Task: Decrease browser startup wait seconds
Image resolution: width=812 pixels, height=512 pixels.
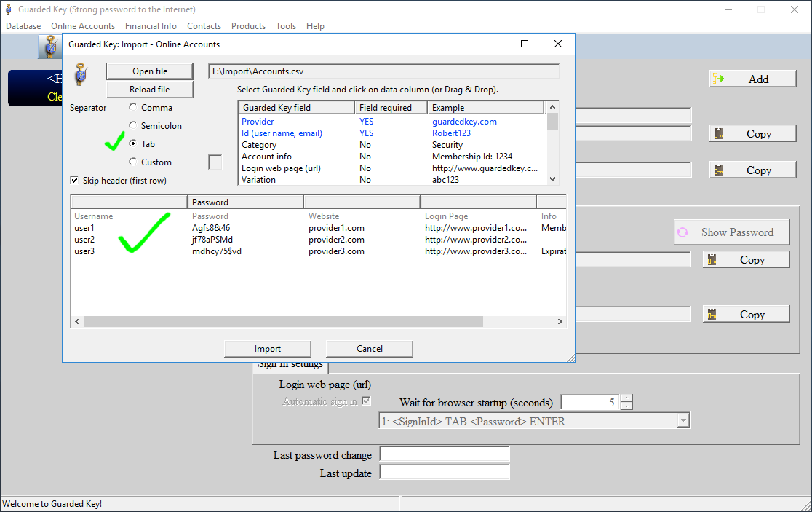Action: tap(626, 406)
